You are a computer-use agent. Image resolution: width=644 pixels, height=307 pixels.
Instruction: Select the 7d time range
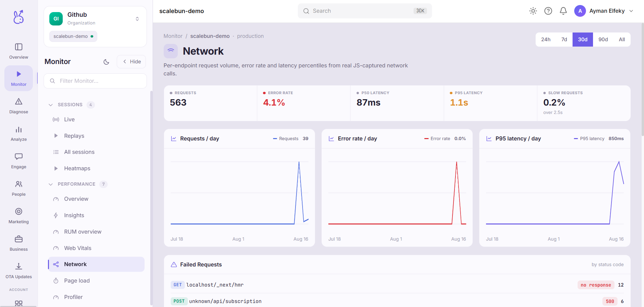point(564,40)
